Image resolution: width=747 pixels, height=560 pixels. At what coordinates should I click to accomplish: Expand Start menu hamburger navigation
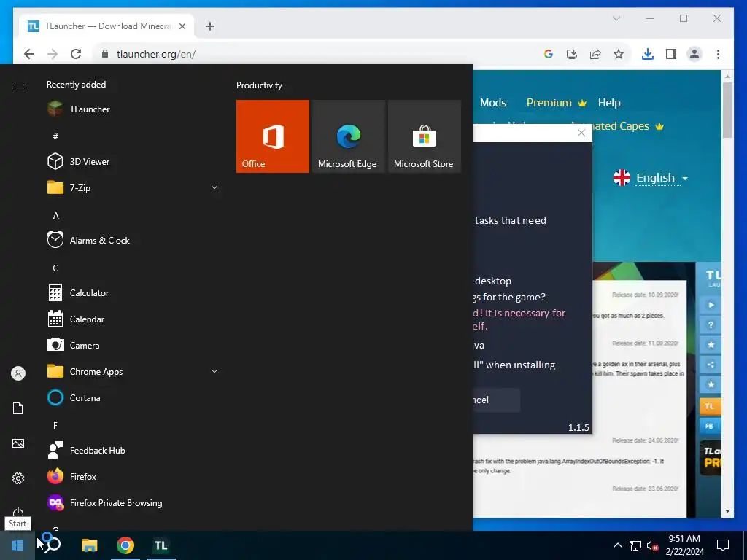18,85
